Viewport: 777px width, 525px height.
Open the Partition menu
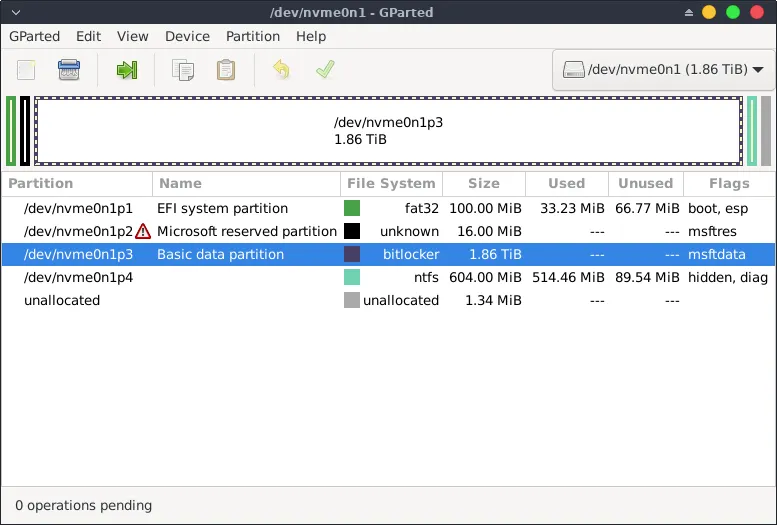tap(253, 36)
